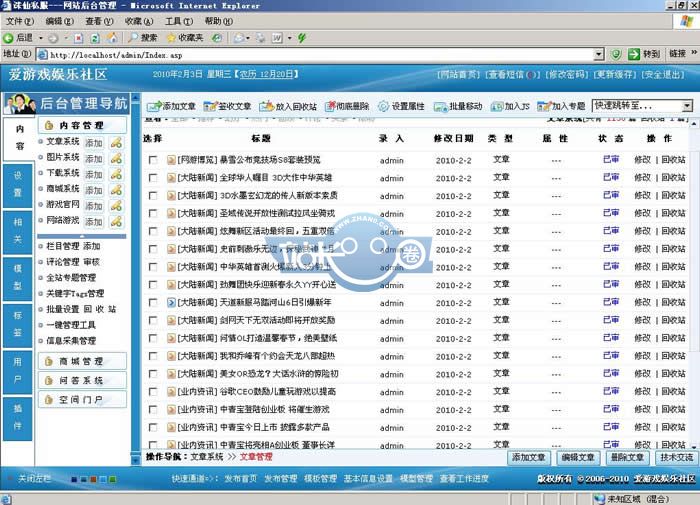Check the box for 暴雪公布竞技场S8套装预览
This screenshot has width=700, height=505.
coord(153,160)
